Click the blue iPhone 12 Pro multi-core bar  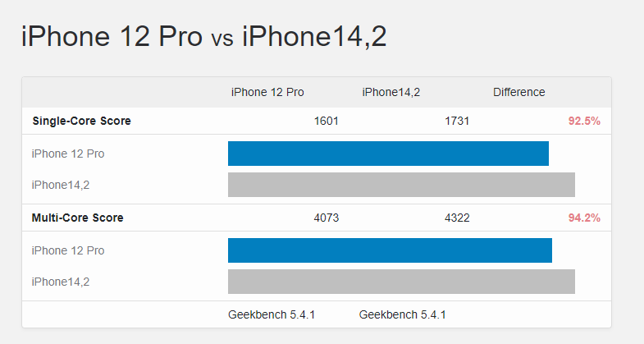coord(390,250)
